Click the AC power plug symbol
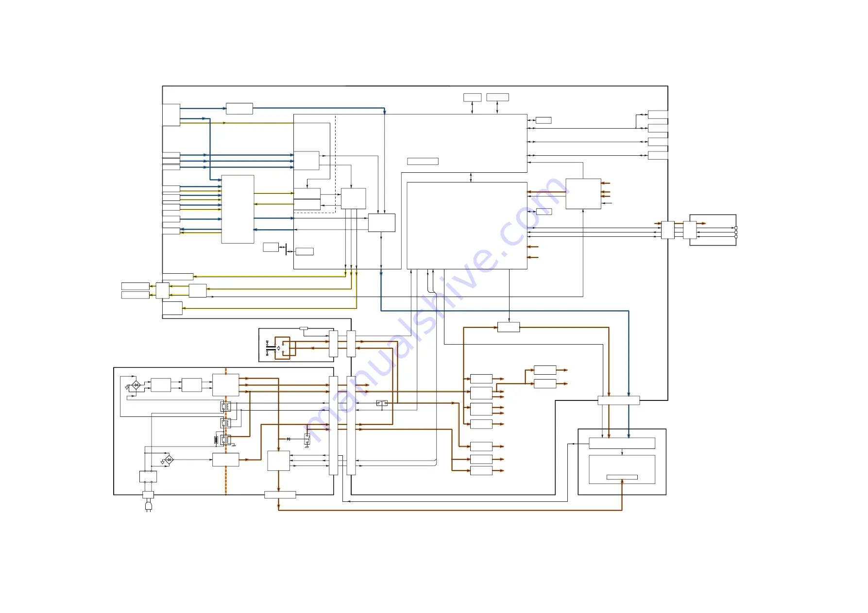868x613 pixels. click(149, 507)
